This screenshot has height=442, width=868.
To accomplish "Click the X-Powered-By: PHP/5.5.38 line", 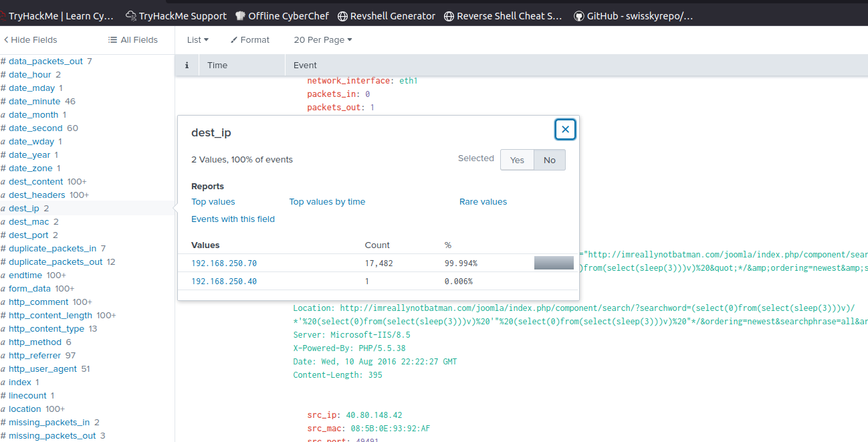I will tap(349, 348).
